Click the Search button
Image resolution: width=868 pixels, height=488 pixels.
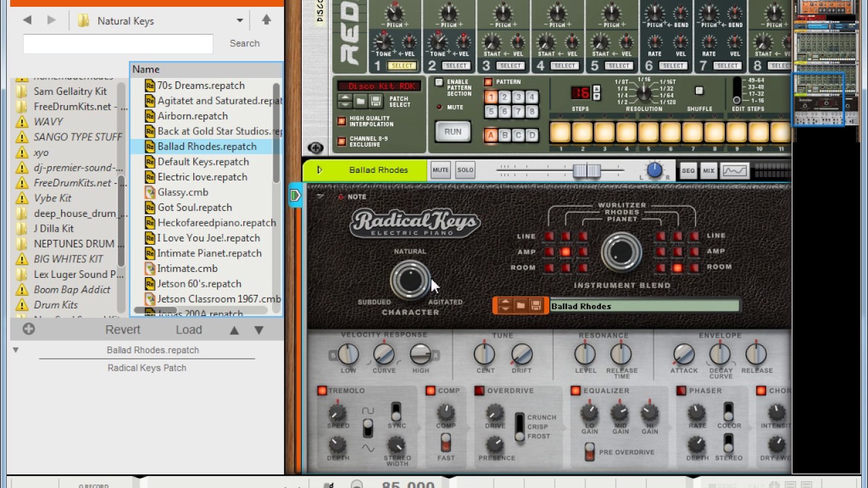click(x=245, y=43)
